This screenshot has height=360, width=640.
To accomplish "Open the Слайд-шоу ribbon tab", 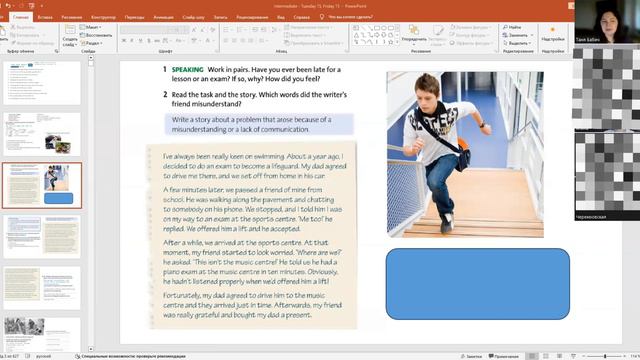I will (193, 17).
